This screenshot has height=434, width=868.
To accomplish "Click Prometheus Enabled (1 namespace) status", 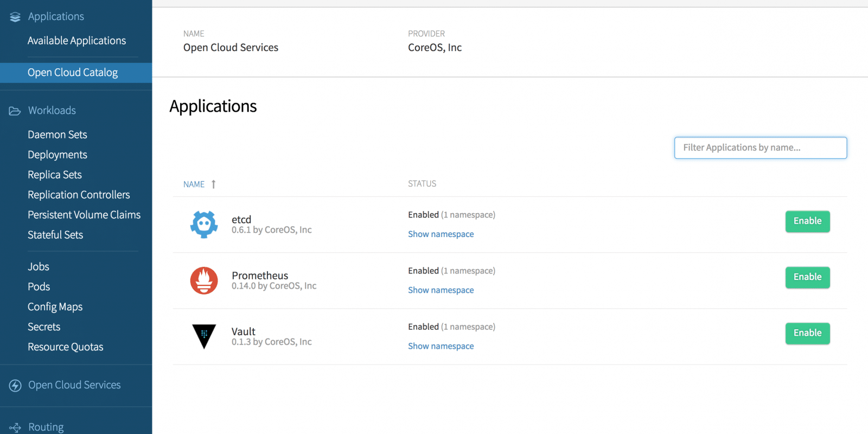I will coord(451,271).
